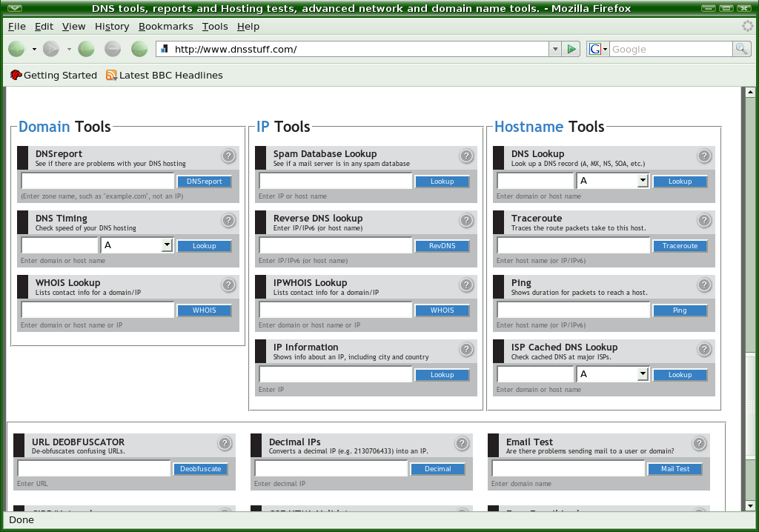
Task: Open the Edit menu
Action: [x=44, y=27]
